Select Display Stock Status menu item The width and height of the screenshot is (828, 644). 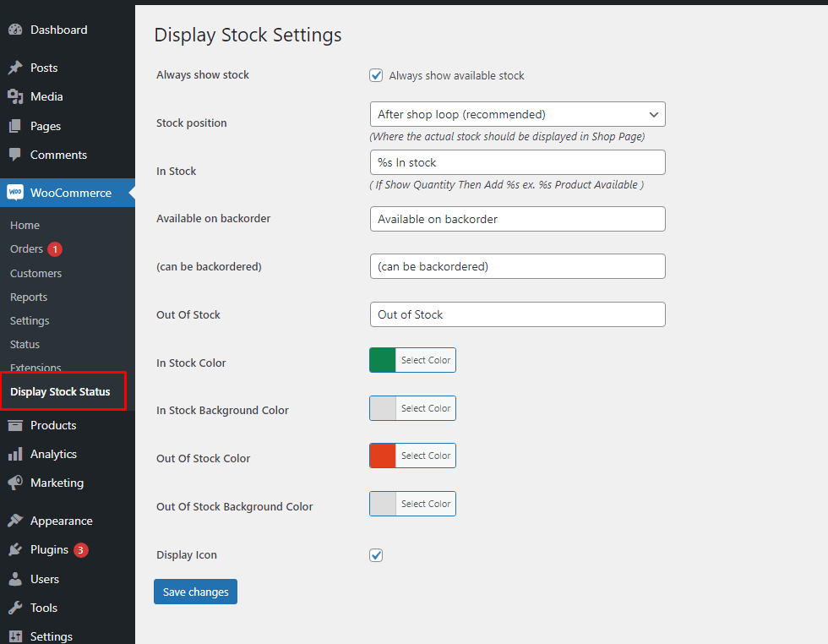[x=61, y=391]
